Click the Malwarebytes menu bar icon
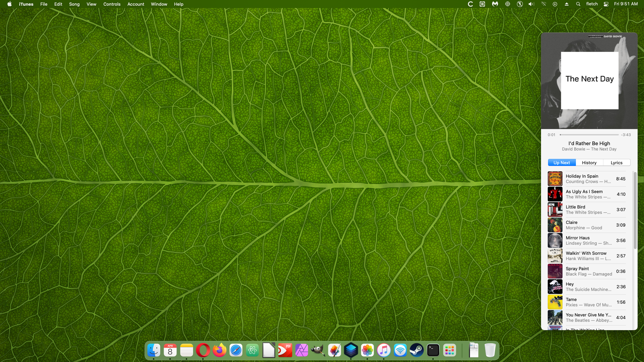This screenshot has width=644, height=362. click(x=495, y=4)
